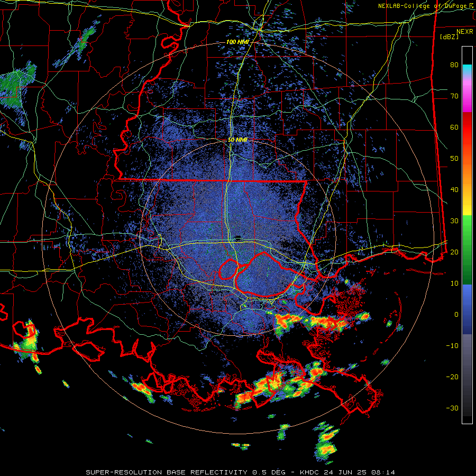Click the 60 value on the dBZ scale

tap(454, 127)
